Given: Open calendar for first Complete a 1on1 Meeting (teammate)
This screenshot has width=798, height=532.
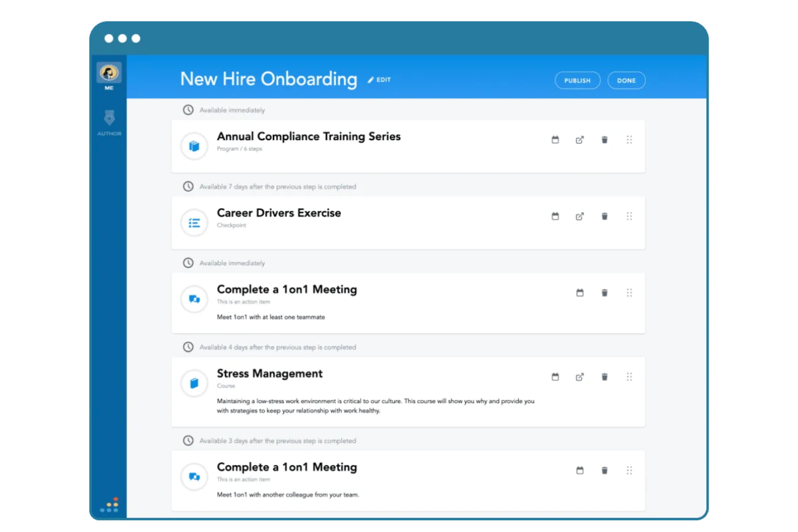Looking at the screenshot, I should coord(580,293).
